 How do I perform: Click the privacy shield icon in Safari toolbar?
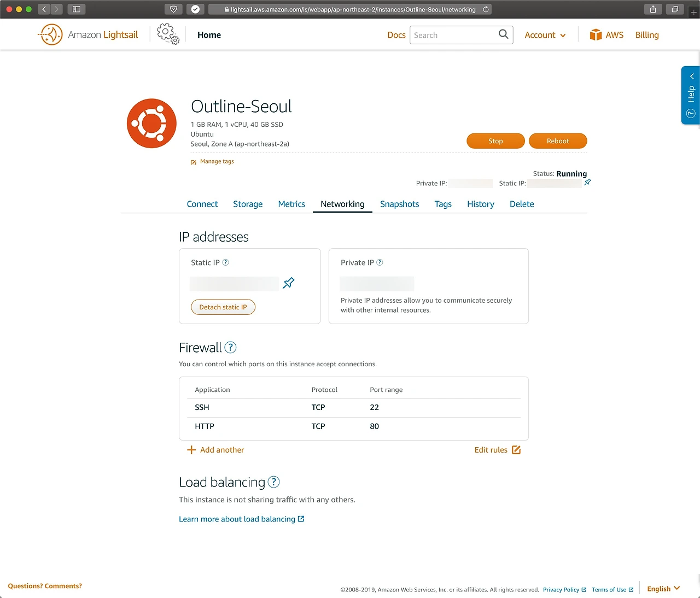pyautogui.click(x=173, y=9)
